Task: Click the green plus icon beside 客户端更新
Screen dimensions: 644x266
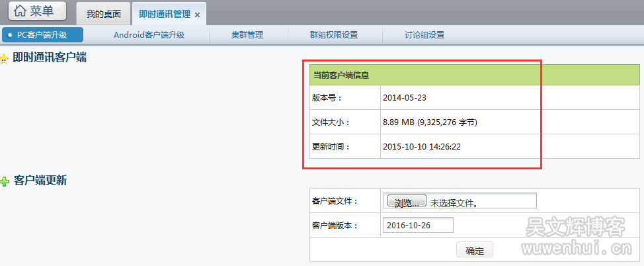Action: (5, 181)
